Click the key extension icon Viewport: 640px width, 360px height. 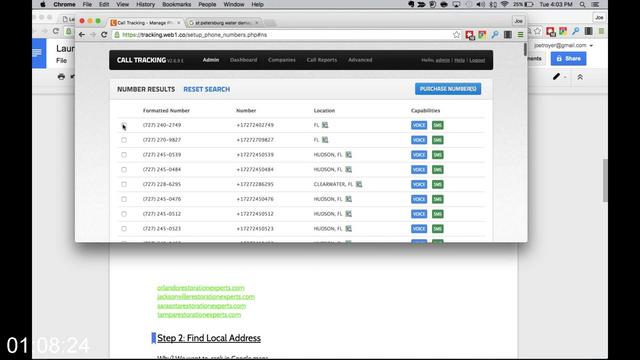[x=495, y=35]
